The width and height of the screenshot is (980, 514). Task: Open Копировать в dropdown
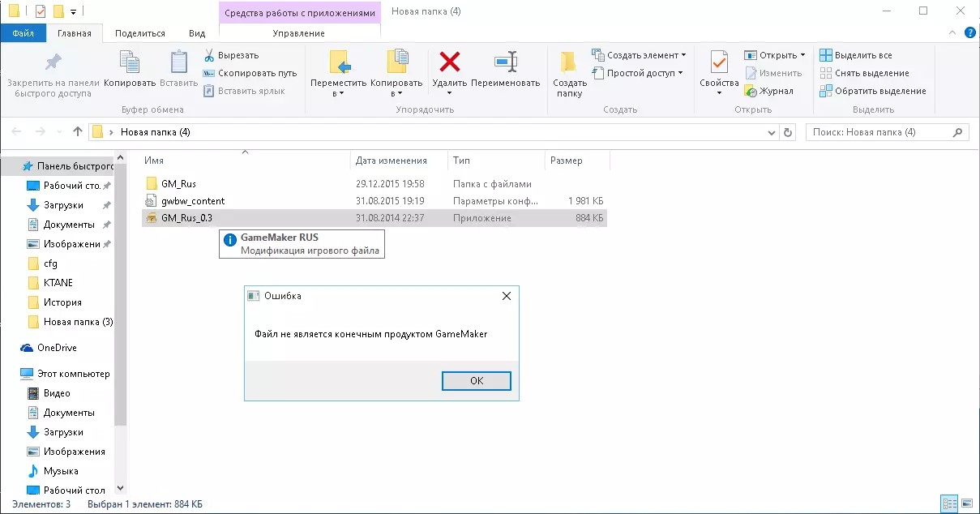pyautogui.click(x=398, y=92)
